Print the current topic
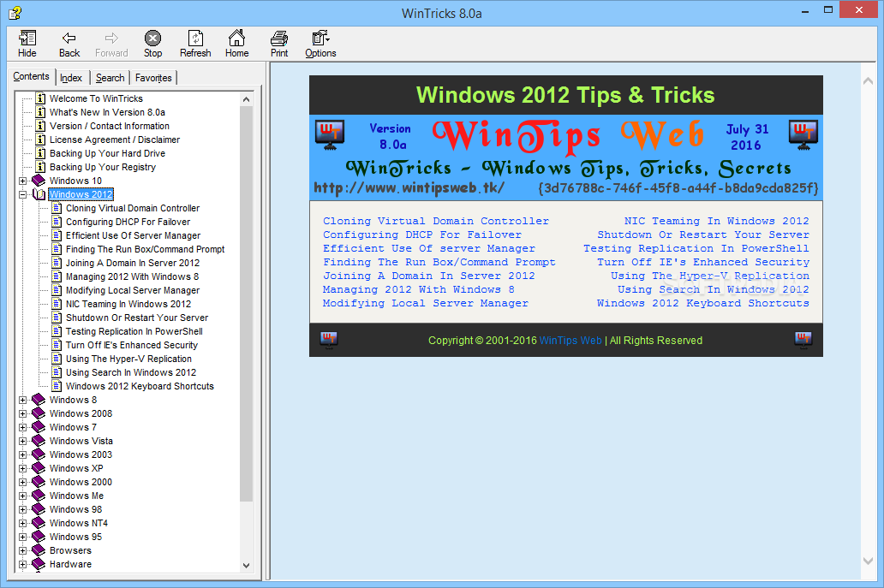Screen dimensions: 884x588 [279, 44]
